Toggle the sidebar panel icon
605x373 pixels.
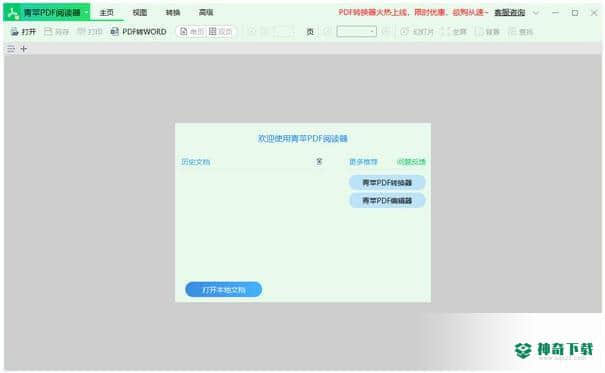click(x=11, y=49)
